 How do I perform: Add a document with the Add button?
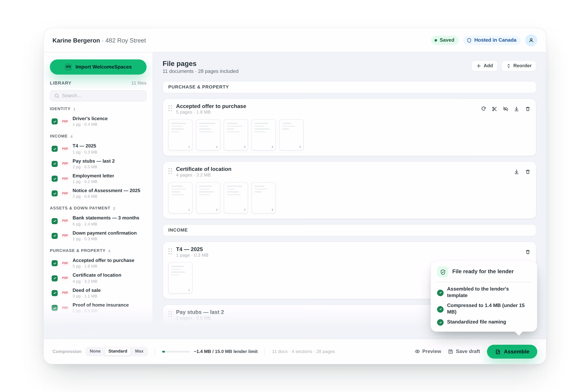pos(484,66)
